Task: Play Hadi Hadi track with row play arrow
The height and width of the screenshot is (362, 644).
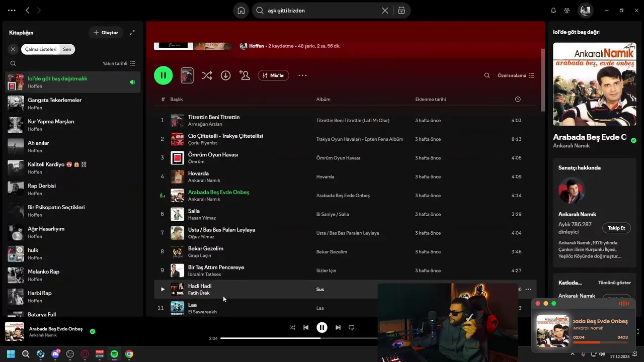Action: [162, 289]
